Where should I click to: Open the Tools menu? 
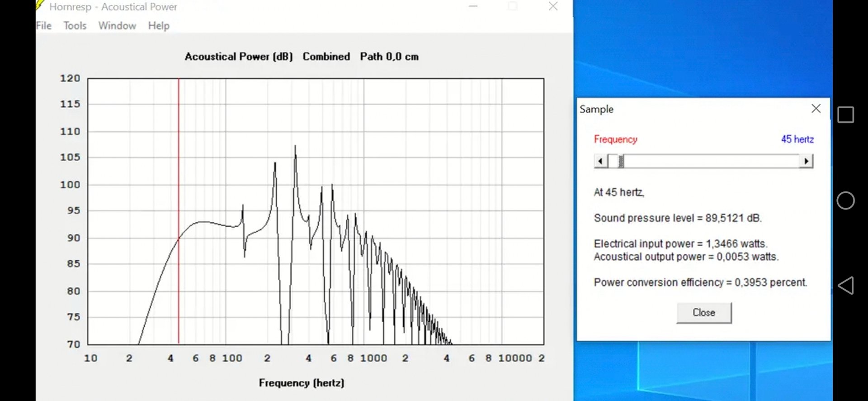[x=75, y=26]
